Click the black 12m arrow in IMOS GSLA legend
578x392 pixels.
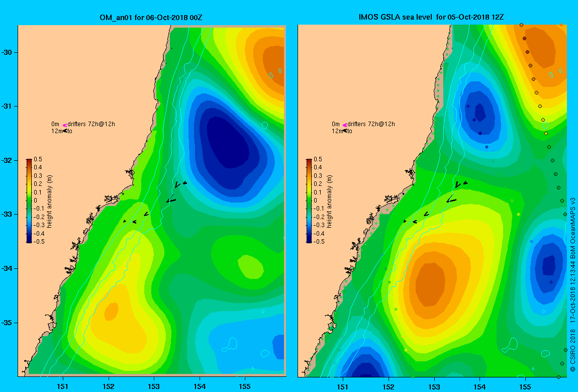tap(345, 131)
